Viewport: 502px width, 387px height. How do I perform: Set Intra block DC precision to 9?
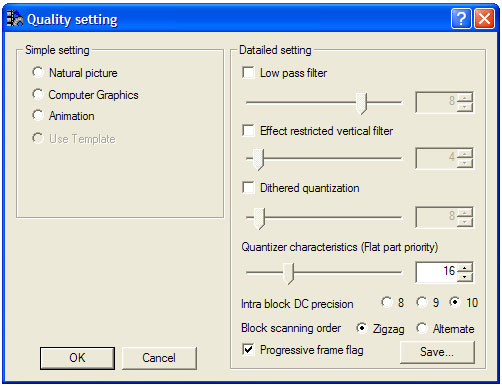(422, 302)
